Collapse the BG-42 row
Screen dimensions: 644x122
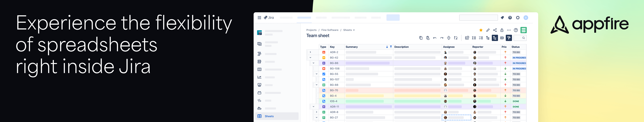pyautogui.click(x=310, y=58)
